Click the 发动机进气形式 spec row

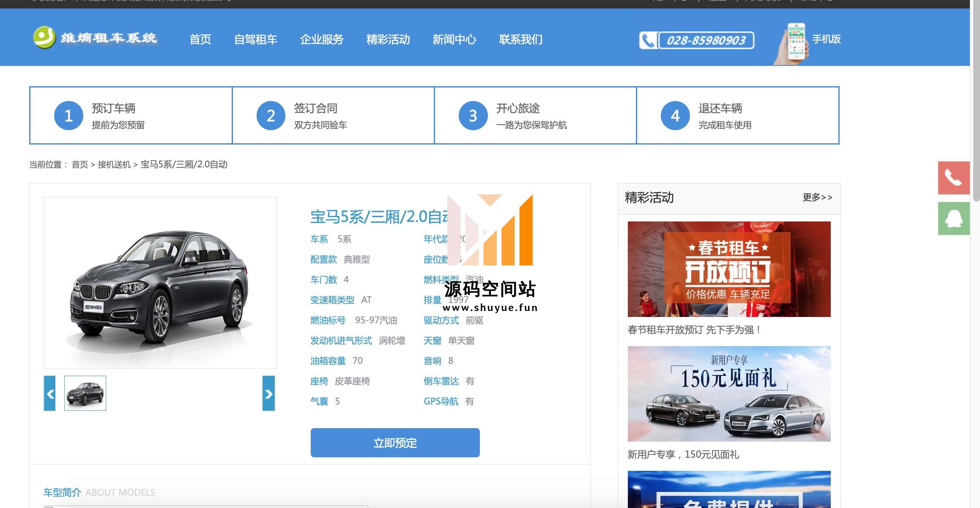coord(358,341)
